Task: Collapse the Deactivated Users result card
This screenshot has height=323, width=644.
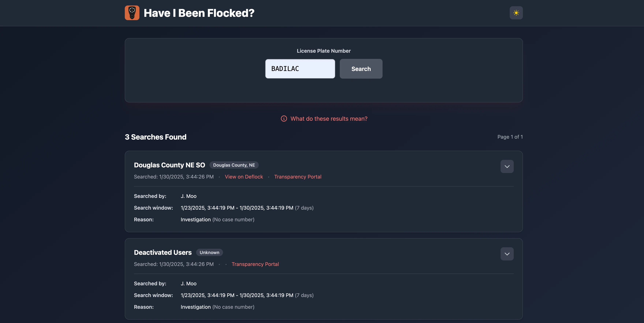Action: click(507, 254)
